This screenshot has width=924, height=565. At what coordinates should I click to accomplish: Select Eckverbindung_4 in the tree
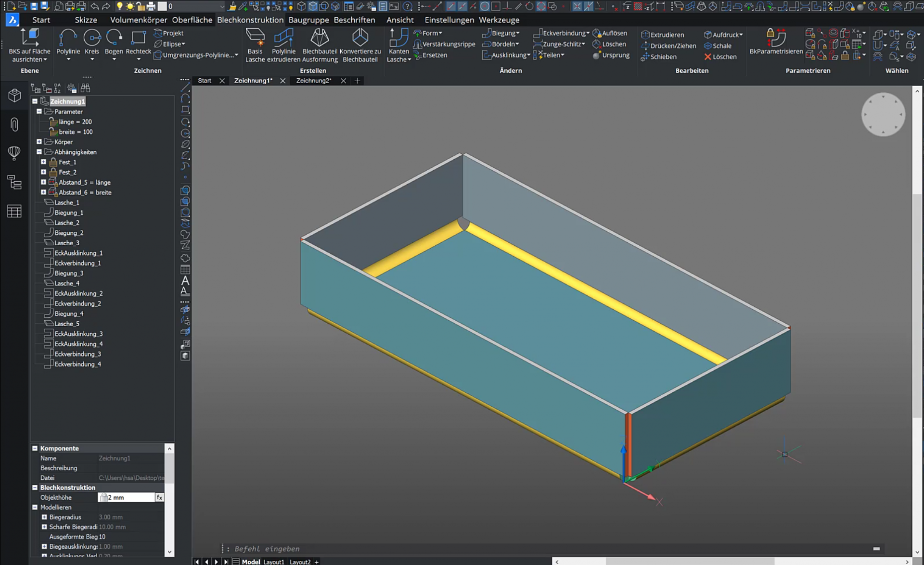77,364
